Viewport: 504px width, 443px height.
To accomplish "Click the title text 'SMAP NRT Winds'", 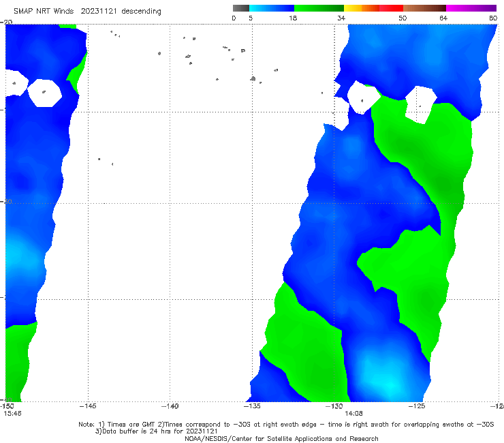I will (x=44, y=11).
